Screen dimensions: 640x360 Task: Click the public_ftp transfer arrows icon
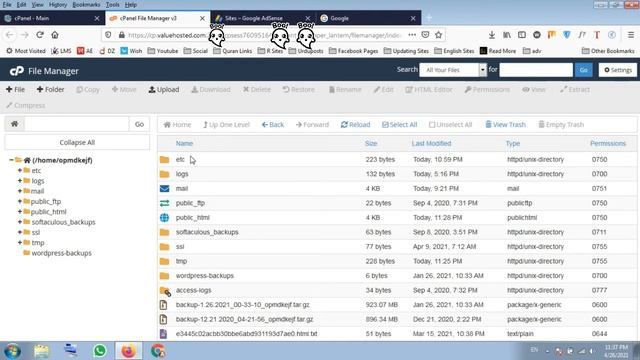click(x=164, y=203)
